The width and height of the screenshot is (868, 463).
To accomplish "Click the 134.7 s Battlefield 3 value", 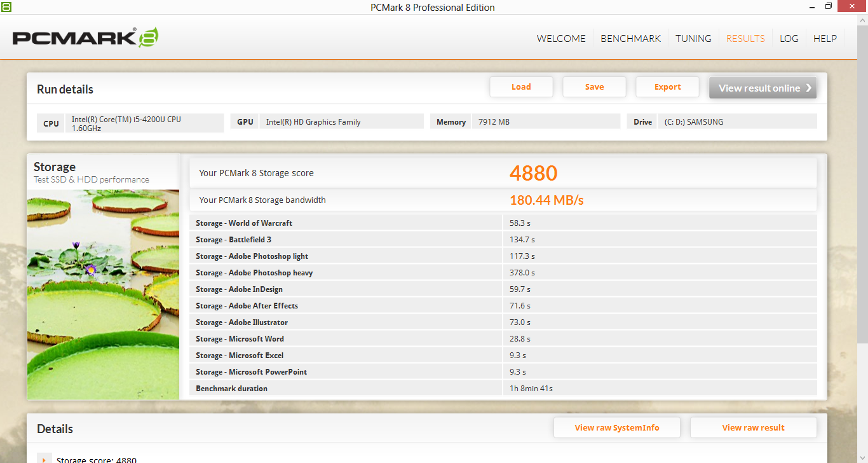I will (x=522, y=240).
